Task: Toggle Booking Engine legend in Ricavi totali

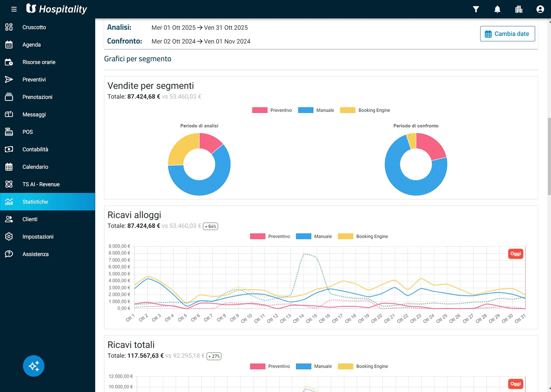Action: (363, 366)
